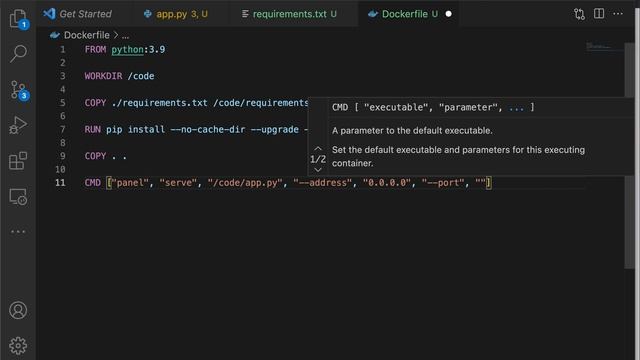Click the CMD signature text in popup
640x360 pixels.
433,107
